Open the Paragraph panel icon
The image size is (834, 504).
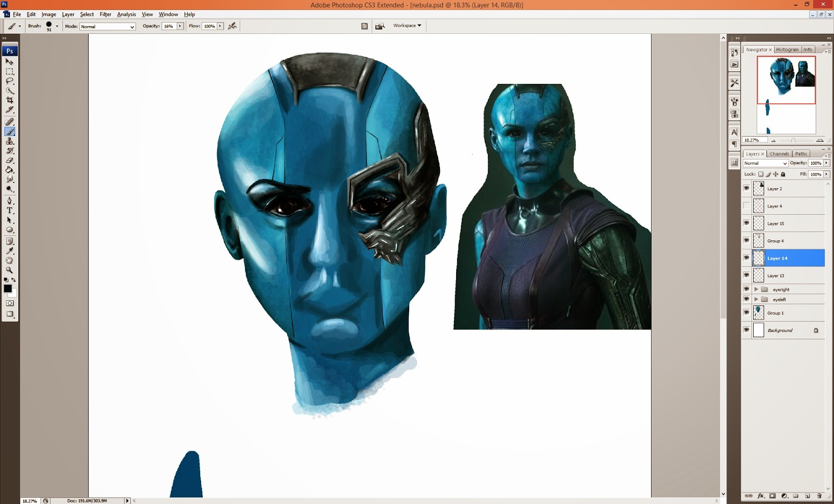(734, 144)
